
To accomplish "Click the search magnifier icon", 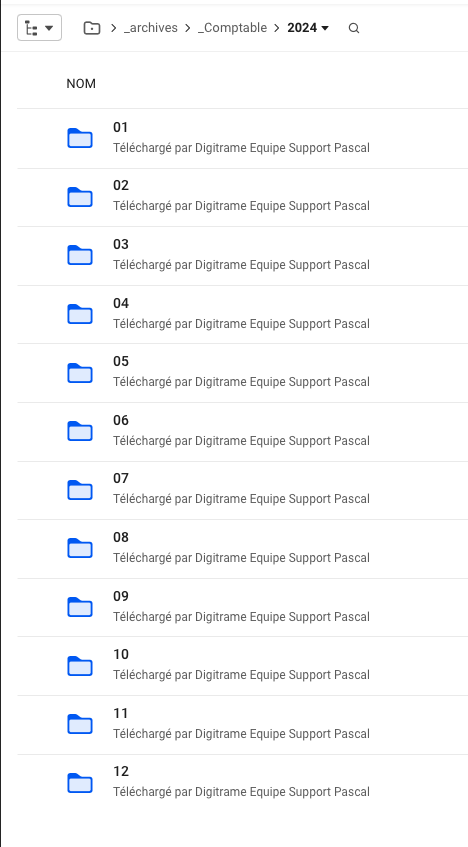I will (354, 28).
